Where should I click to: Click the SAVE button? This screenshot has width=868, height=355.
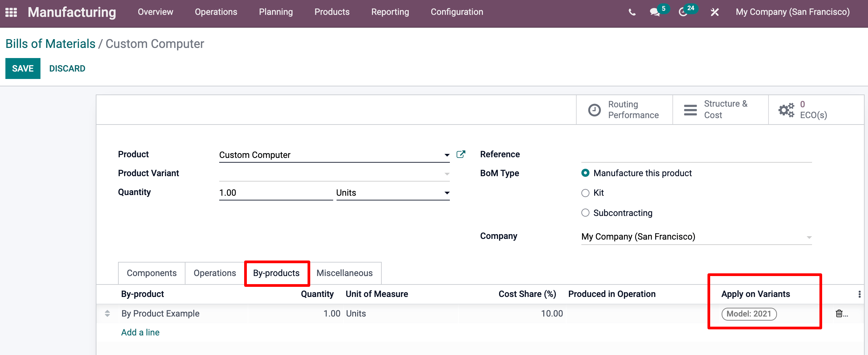pyautogui.click(x=23, y=69)
